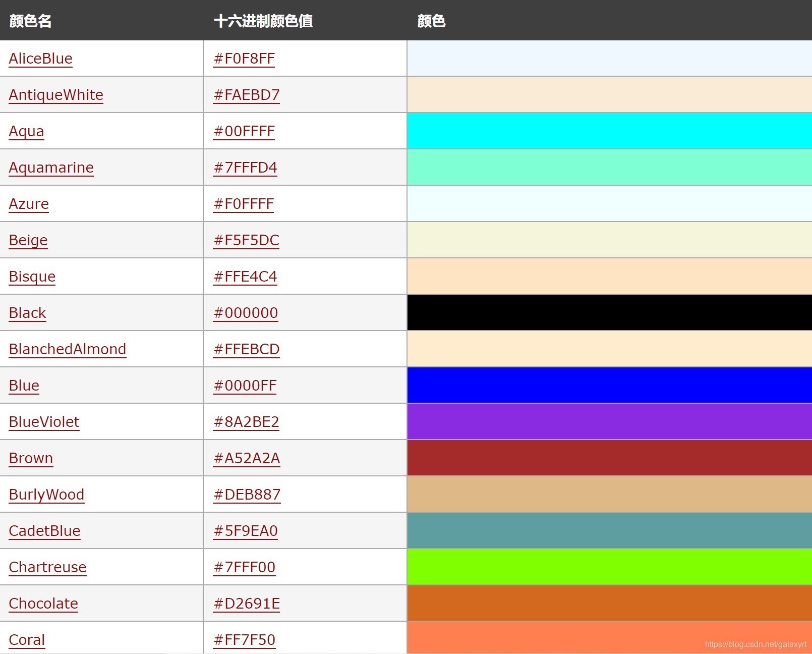Open the CadetBlue color name link
812x654 pixels.
[x=45, y=531]
